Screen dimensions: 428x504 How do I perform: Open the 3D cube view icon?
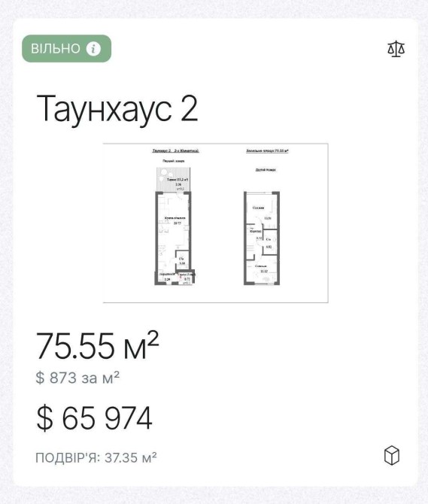tap(392, 455)
